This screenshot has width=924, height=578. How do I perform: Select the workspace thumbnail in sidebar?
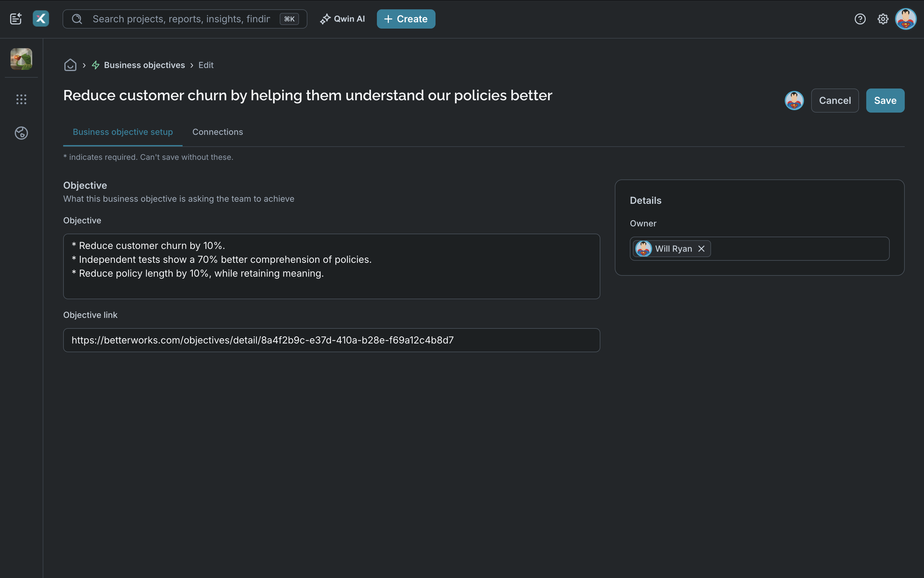click(x=21, y=59)
